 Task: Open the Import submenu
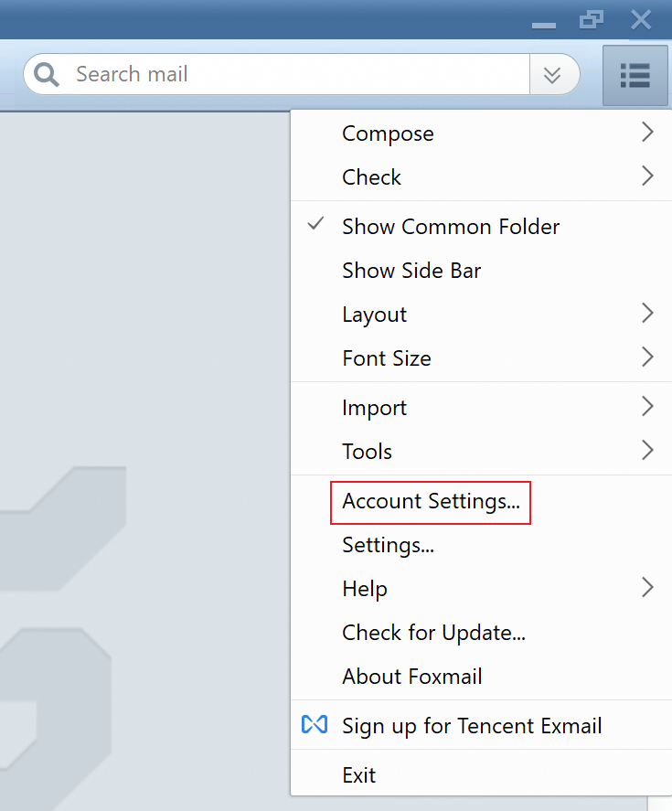click(375, 408)
